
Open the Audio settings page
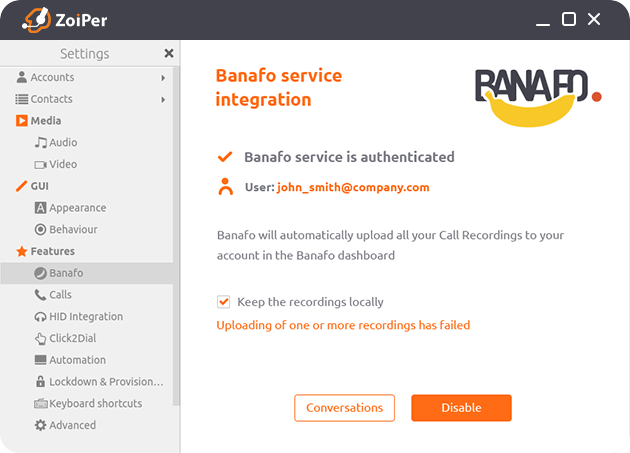63,142
